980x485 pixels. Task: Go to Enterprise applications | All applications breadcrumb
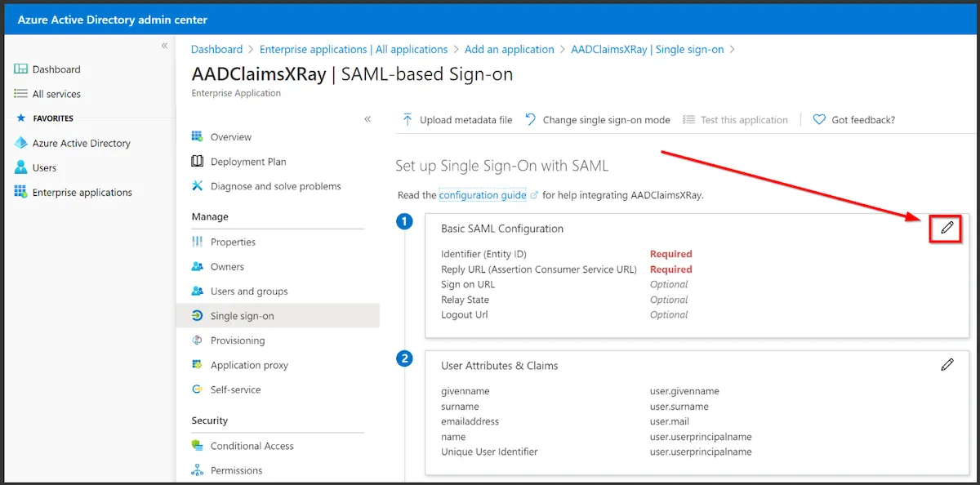354,49
